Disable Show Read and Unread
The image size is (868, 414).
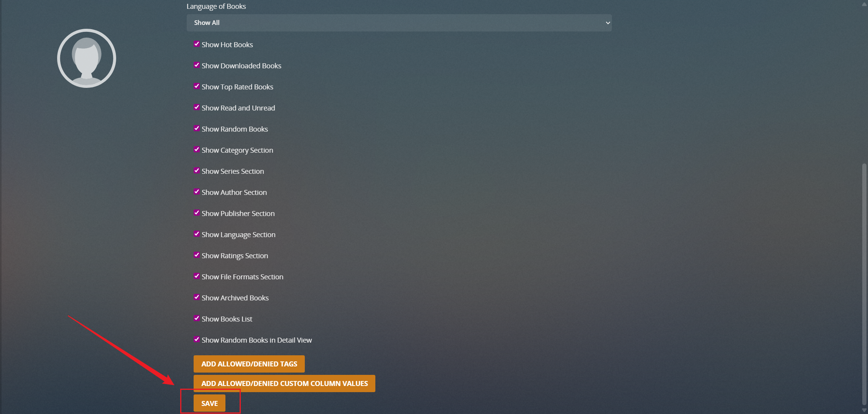(x=197, y=107)
